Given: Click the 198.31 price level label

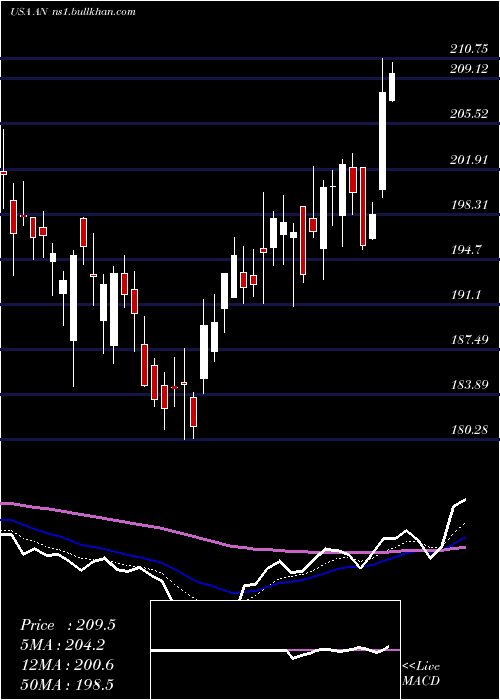Looking at the screenshot, I should tap(469, 204).
